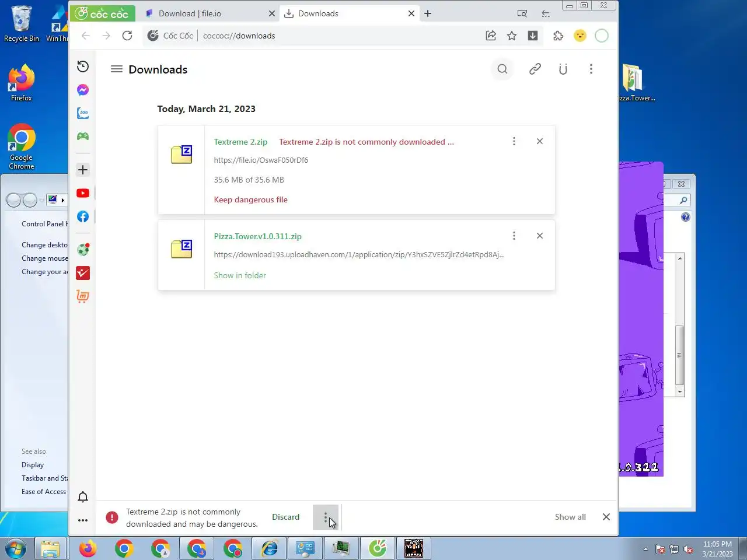Image resolution: width=747 pixels, height=560 pixels.
Task: Click the Pizza.Tower zip file thumbnail
Action: tap(181, 249)
